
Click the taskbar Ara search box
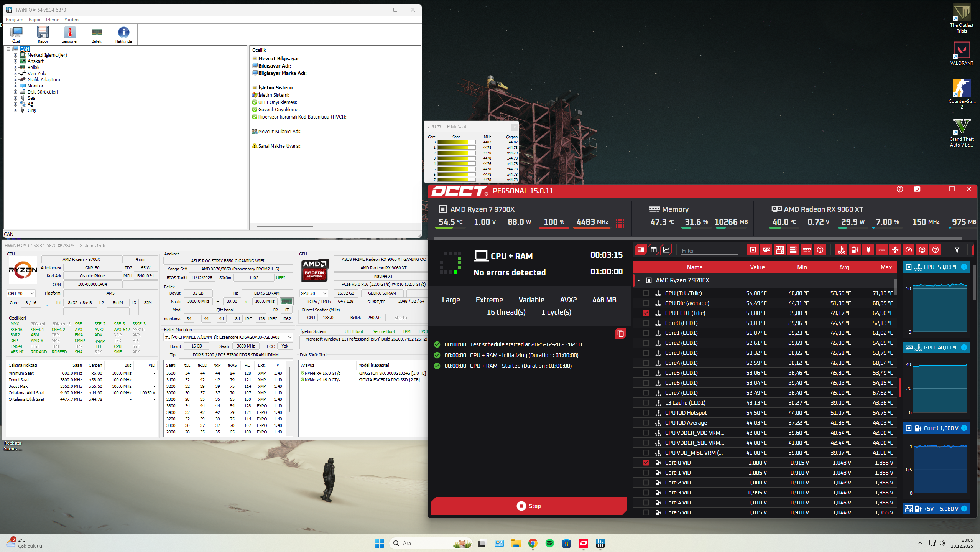coord(431,543)
